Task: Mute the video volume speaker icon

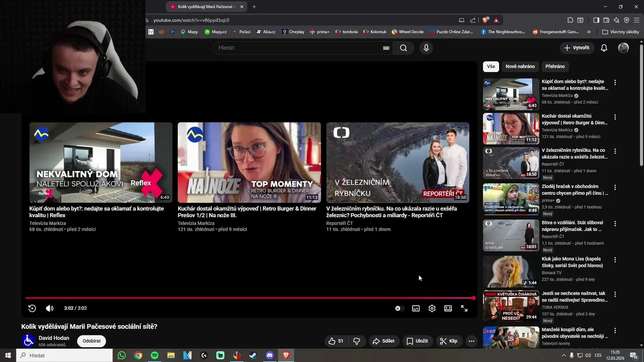Action: click(x=49, y=308)
